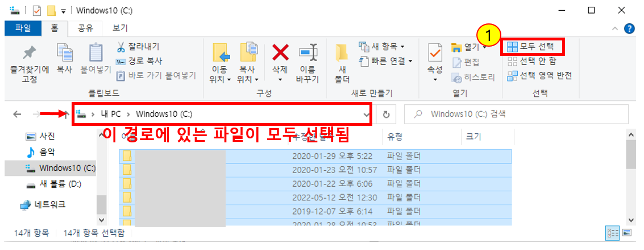Open the 복사 위치 copy-to button
644x250 pixels.
248,63
